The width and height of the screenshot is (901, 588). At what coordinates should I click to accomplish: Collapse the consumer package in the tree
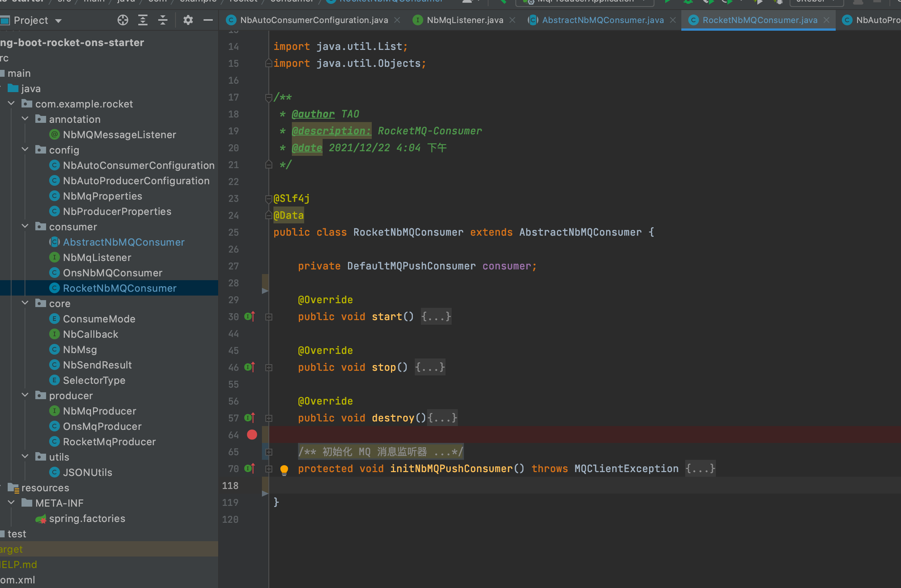tap(25, 226)
